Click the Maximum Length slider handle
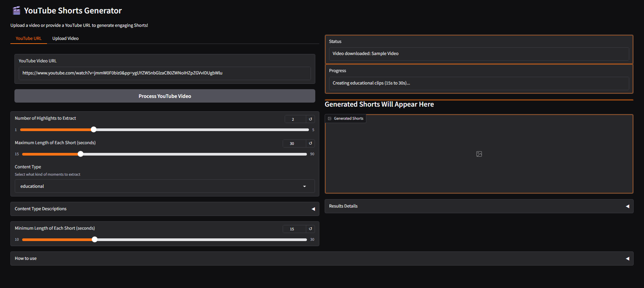 tap(81, 154)
